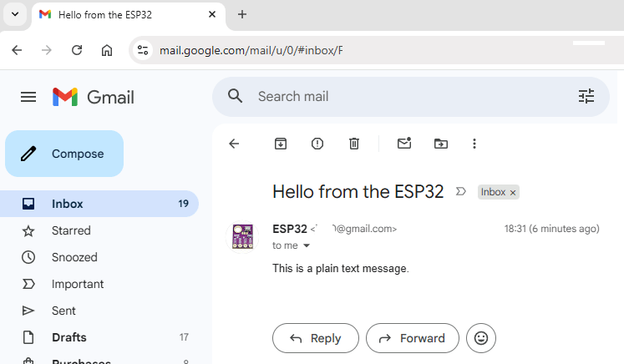624x364 pixels.
Task: Report this email as spam
Action: (317, 144)
